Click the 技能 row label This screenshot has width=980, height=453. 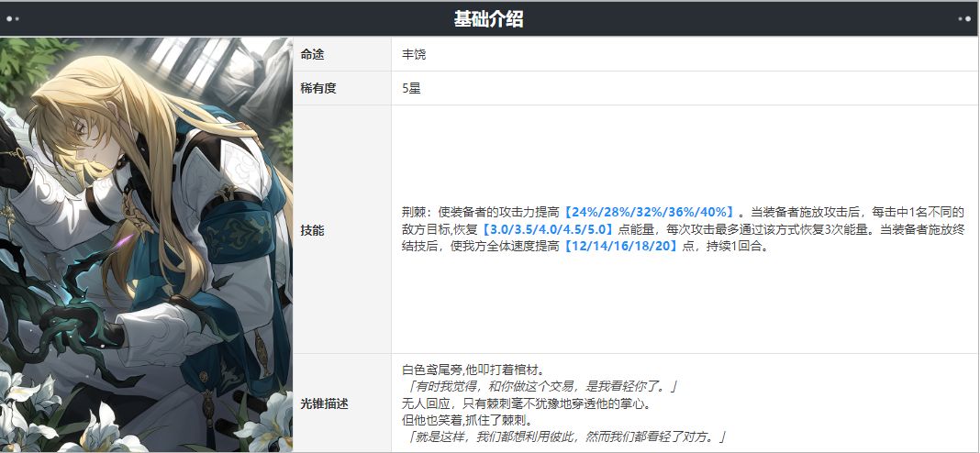tap(313, 230)
